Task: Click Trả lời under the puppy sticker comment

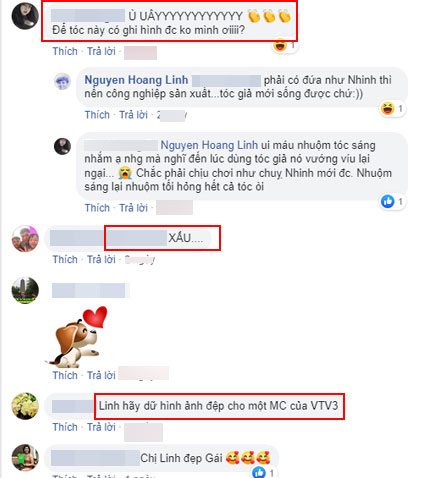Action: [101, 375]
